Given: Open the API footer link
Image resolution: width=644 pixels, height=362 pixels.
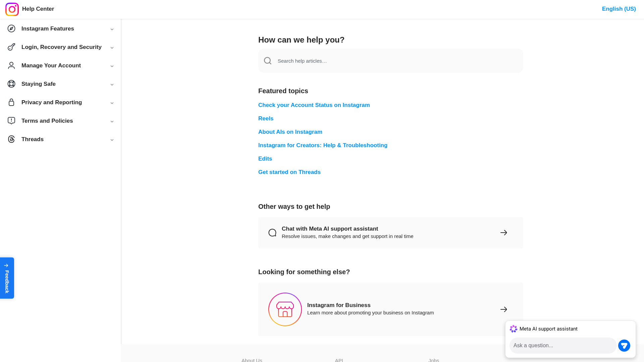Looking at the screenshot, I should point(339,360).
